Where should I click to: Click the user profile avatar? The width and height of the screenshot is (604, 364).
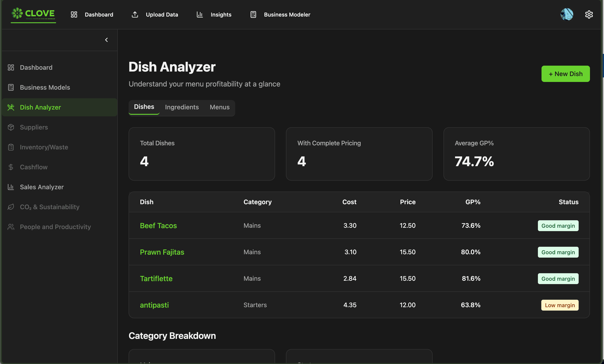click(566, 14)
